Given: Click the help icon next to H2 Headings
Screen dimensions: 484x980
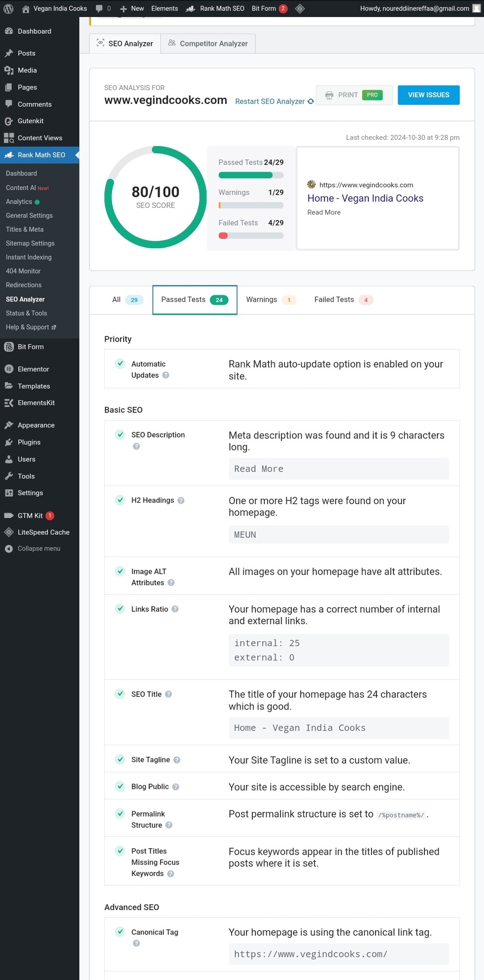Looking at the screenshot, I should tap(181, 500).
